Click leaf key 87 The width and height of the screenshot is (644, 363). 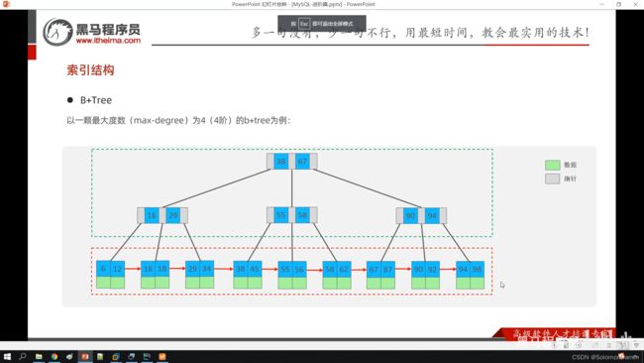point(387,270)
